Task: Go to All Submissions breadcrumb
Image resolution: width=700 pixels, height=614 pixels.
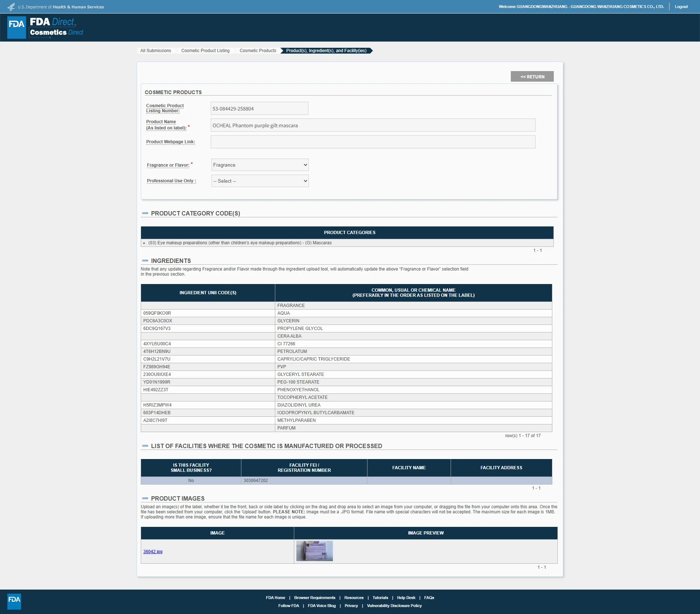Action: [156, 51]
